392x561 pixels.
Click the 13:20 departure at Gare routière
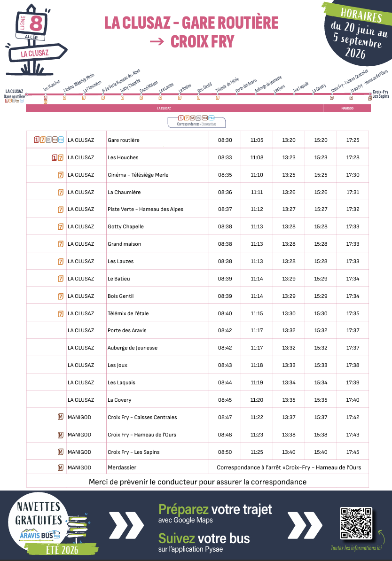tap(289, 140)
